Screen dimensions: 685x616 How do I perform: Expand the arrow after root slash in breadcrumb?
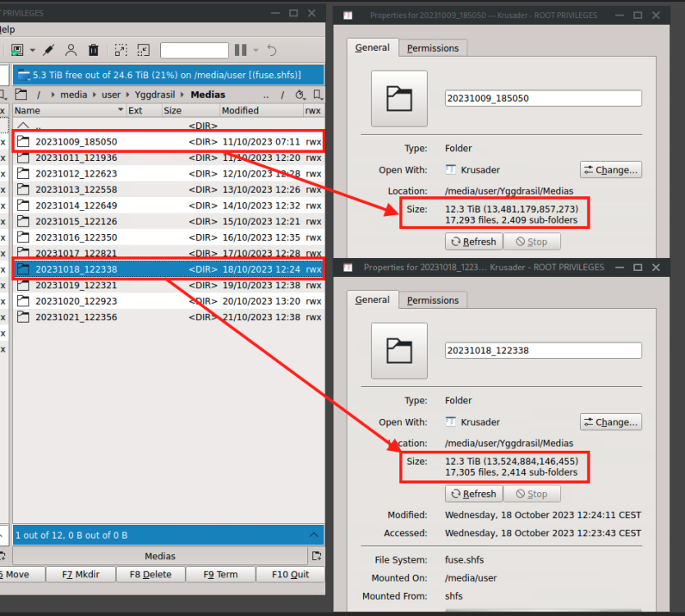click(53, 94)
